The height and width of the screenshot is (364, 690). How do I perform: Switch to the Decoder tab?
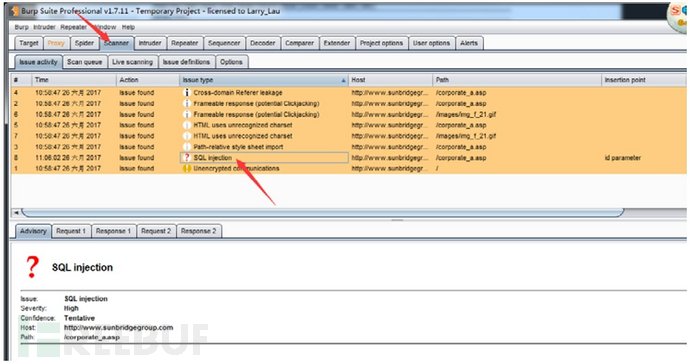263,43
